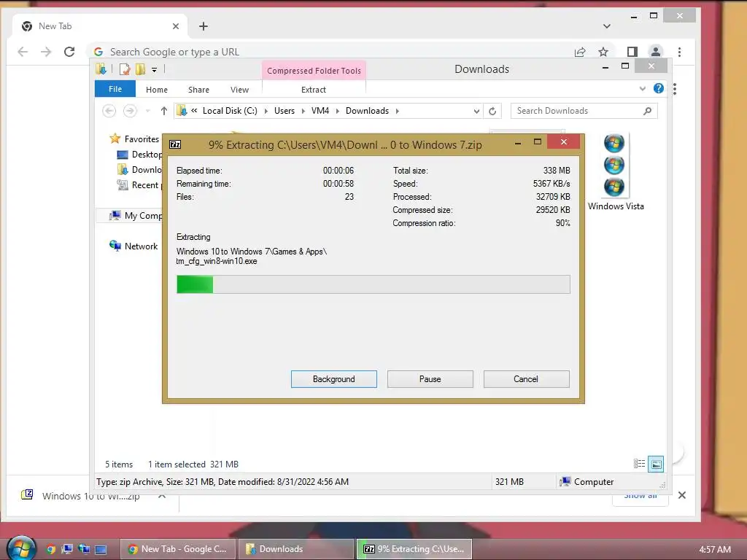Close Chrome downloads bar
Screen dimensions: 747x560
(x=682, y=495)
